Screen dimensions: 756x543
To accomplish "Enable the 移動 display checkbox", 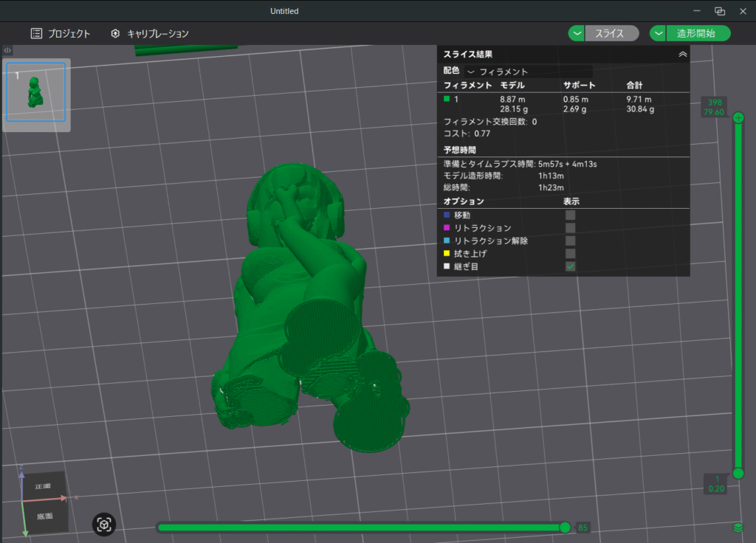I will (571, 215).
